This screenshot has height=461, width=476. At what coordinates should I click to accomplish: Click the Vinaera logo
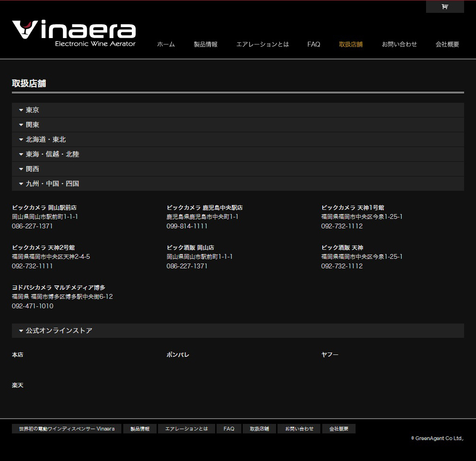click(74, 33)
